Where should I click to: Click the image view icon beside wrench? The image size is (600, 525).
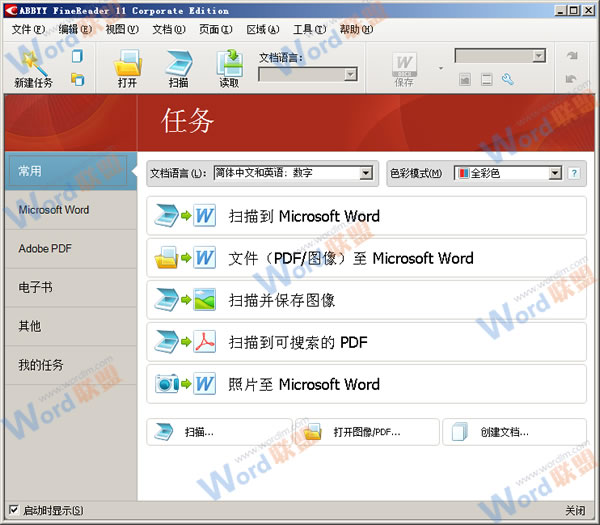pos(465,80)
